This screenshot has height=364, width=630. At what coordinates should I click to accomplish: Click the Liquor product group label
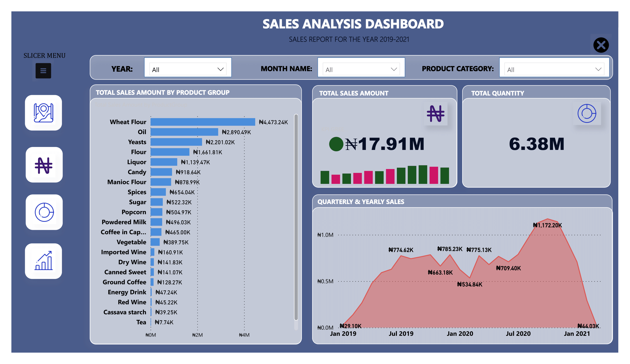click(x=137, y=162)
